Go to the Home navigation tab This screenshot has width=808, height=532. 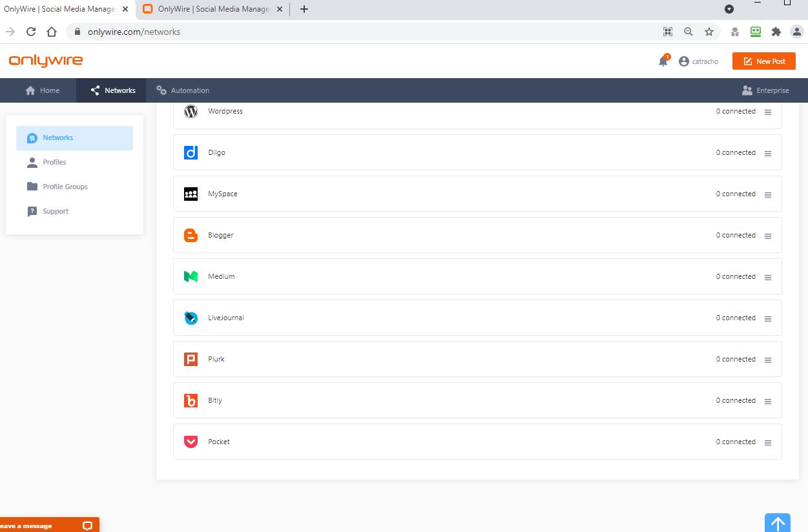pyautogui.click(x=43, y=90)
